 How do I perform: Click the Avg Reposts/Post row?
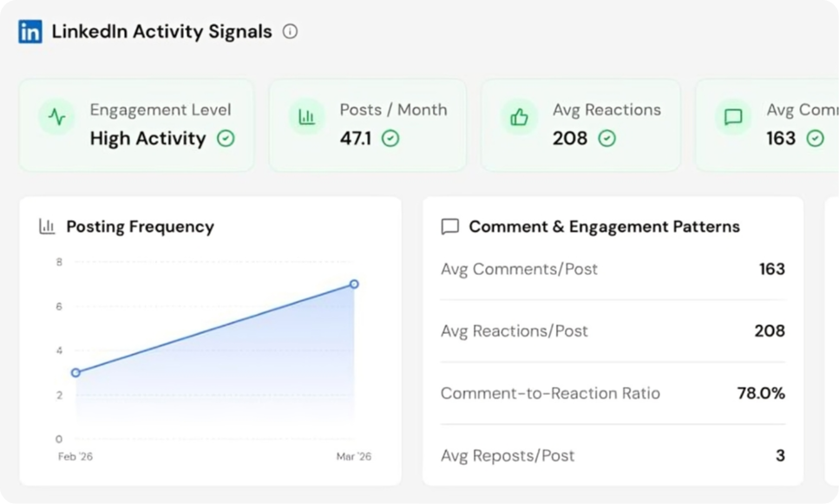point(613,455)
